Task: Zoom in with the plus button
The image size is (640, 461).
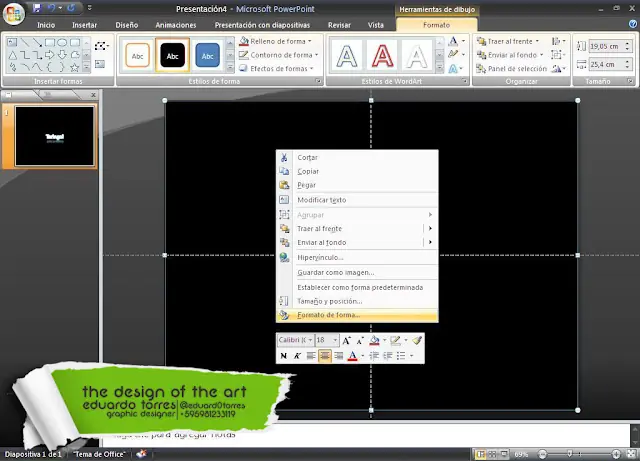Action: tap(616, 454)
